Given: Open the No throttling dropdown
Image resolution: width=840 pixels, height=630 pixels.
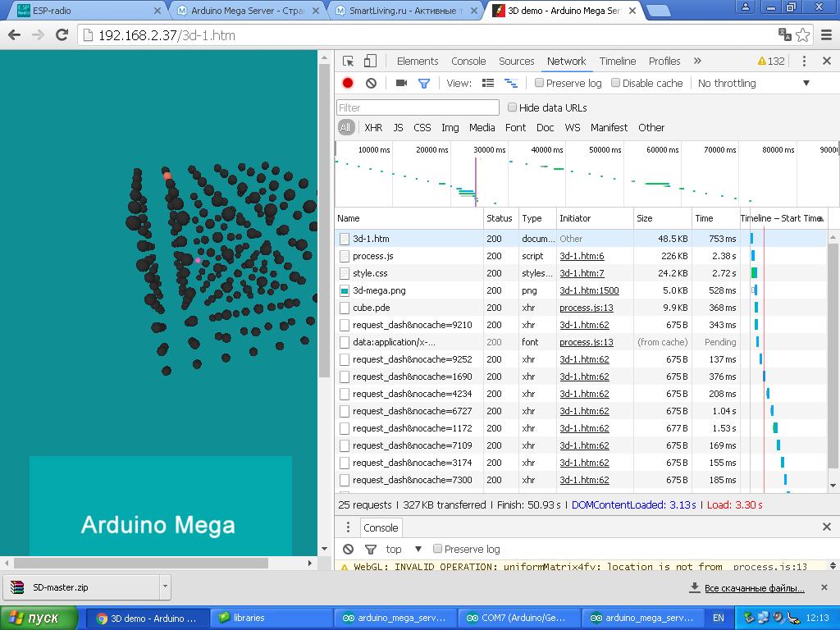Looking at the screenshot, I should pos(753,83).
